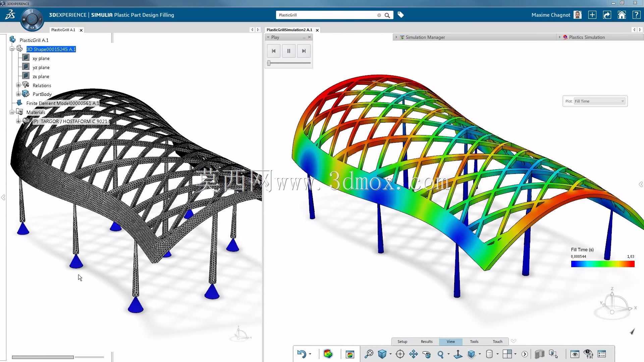This screenshot has height=362, width=644.
Task: Go to the Home icon
Action: [622, 15]
